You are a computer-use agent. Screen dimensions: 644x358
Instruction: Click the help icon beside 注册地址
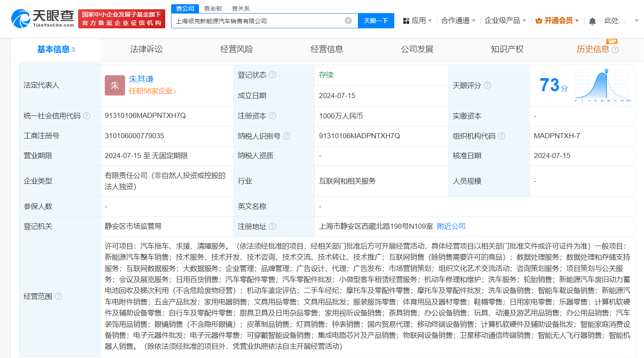point(272,226)
